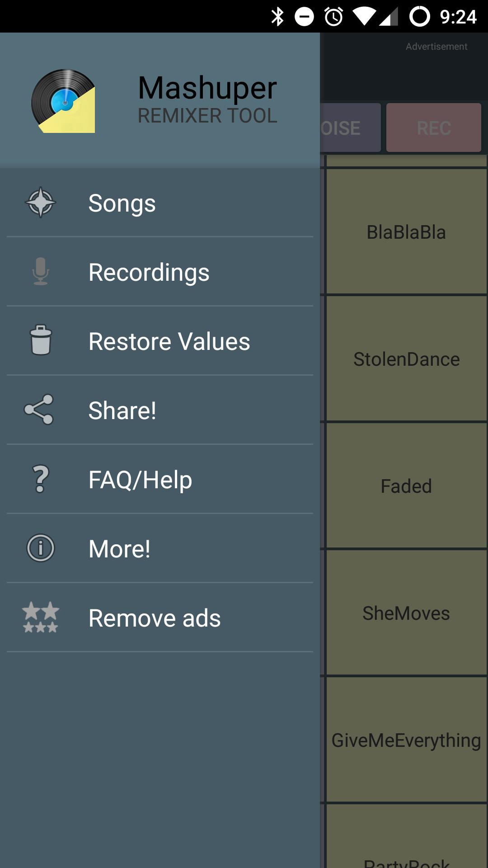Tap the Mashuper vinyl record logo
The height and width of the screenshot is (868, 488).
click(63, 101)
